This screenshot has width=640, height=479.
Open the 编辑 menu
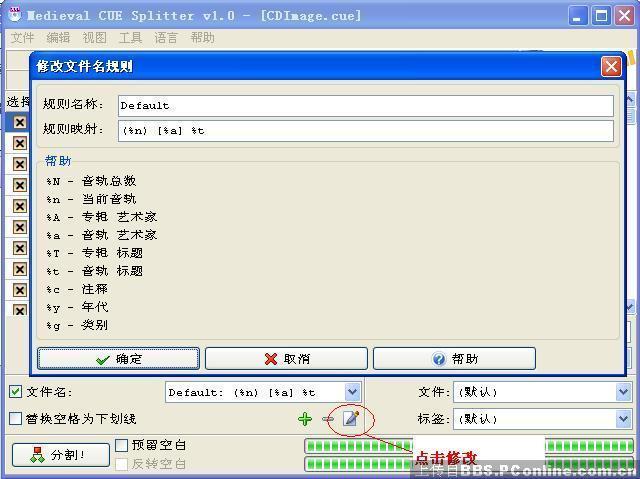coord(58,38)
